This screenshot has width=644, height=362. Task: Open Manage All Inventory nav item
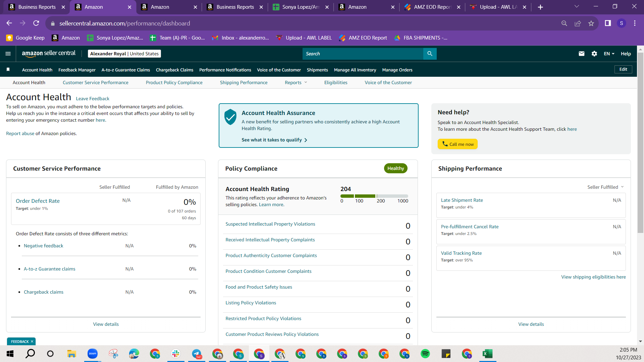(355, 70)
